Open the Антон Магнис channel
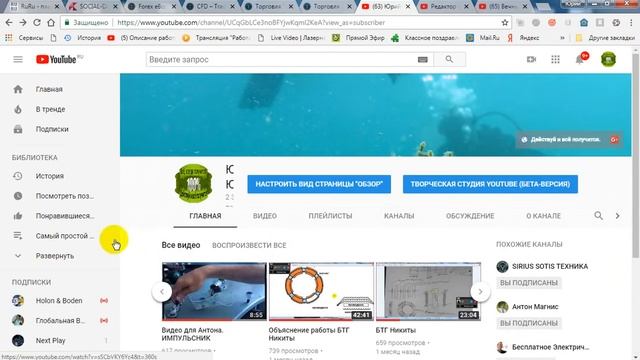Screen dimensions: 640x360 pyautogui.click(x=535, y=307)
